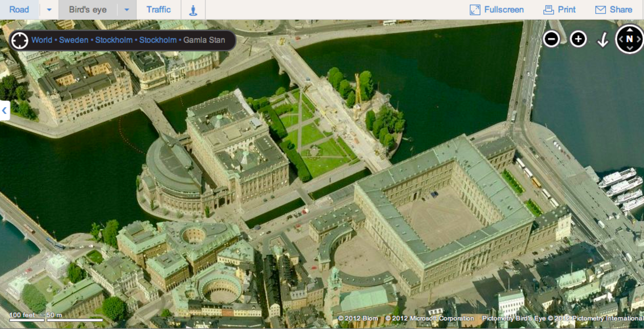This screenshot has width=644, height=329.
Task: Select the Share envelope icon
Action: (x=600, y=10)
